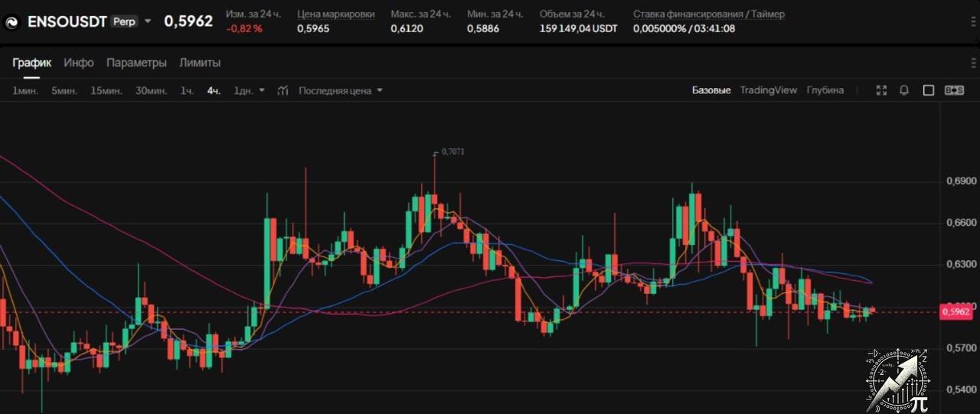Switch chart to TradingView mode

click(768, 90)
